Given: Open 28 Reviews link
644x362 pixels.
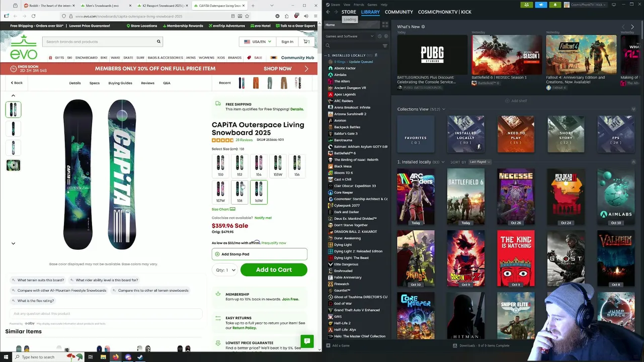Looking at the screenshot, I should pyautogui.click(x=244, y=140).
